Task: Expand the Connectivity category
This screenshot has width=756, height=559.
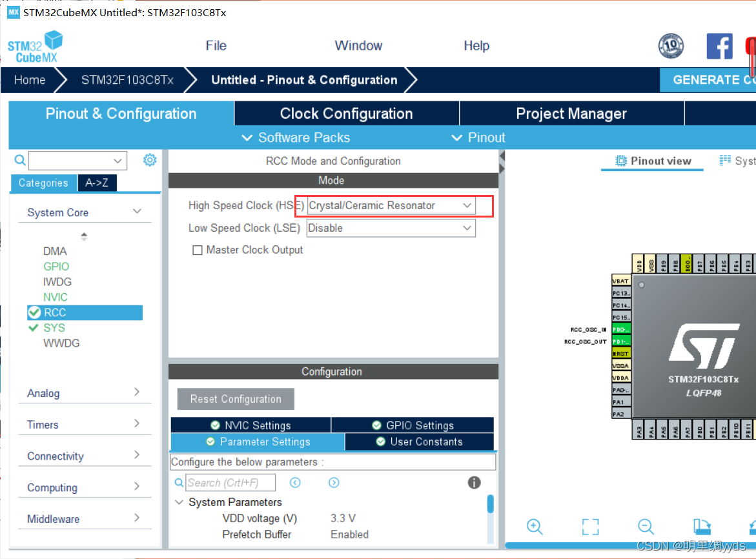Action: 138,455
